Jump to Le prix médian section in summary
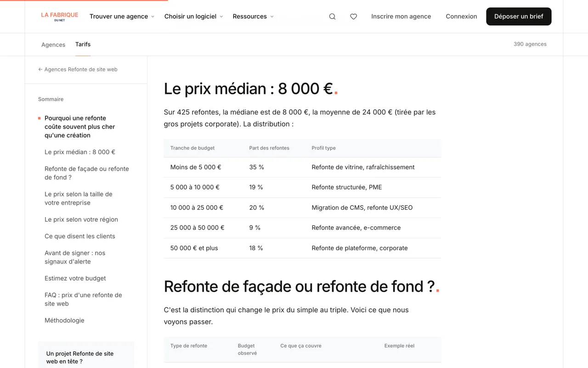 click(x=80, y=152)
